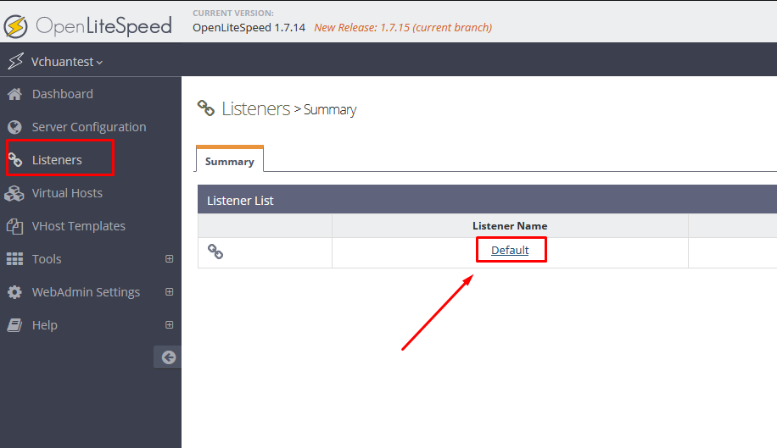Viewport: 777px width, 448px height.
Task: Click the Listener List panel header
Action: [487, 200]
